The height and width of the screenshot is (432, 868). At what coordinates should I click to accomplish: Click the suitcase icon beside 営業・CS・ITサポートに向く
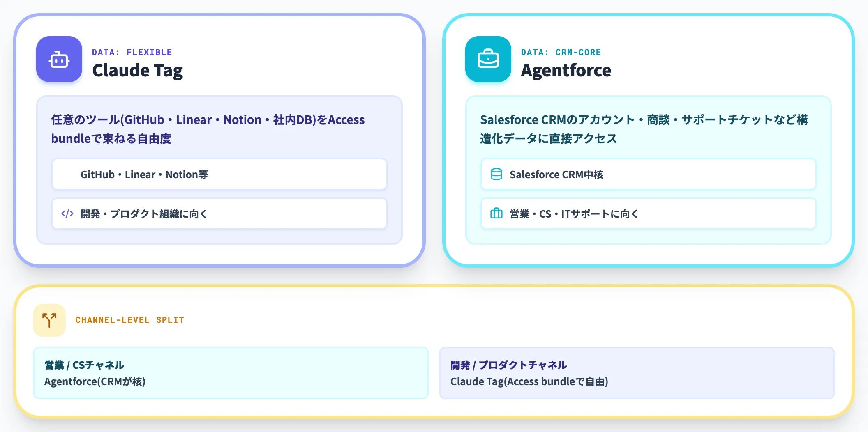coord(496,214)
